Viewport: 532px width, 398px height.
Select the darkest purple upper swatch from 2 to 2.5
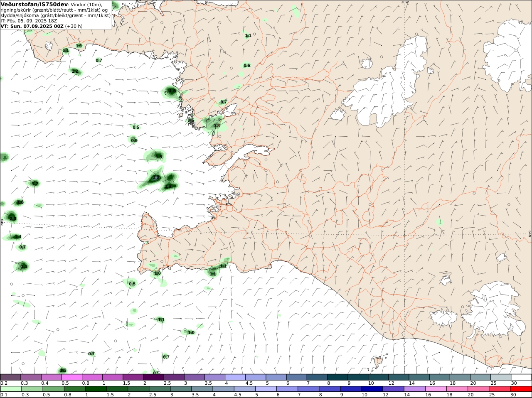click(153, 377)
